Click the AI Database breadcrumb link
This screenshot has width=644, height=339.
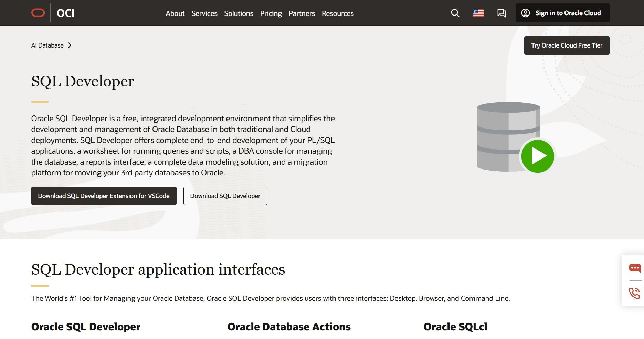(47, 45)
